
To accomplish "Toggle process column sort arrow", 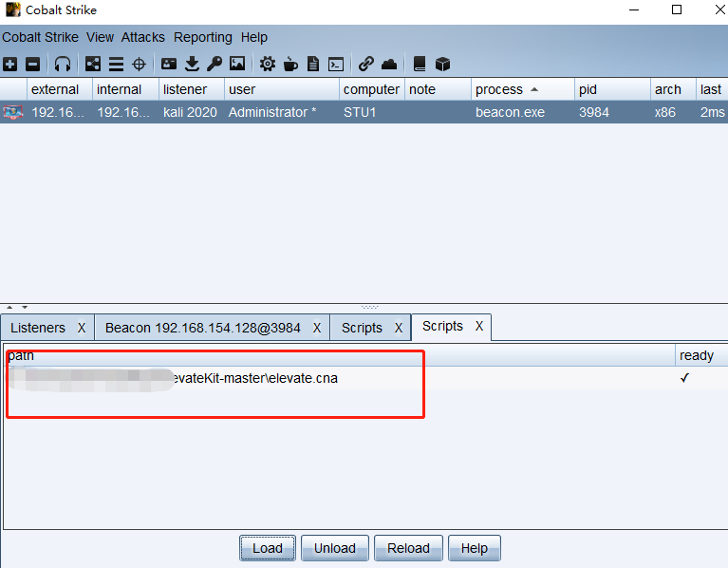I will coord(534,89).
